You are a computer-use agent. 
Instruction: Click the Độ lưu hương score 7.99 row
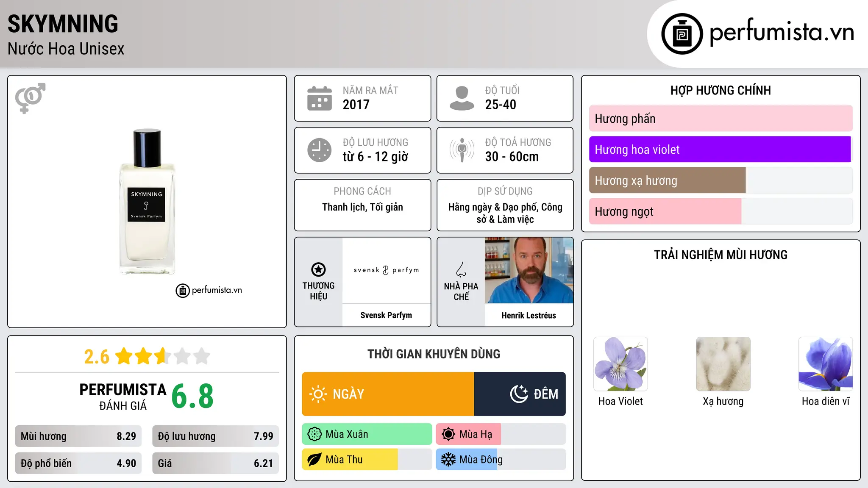pyautogui.click(x=215, y=436)
